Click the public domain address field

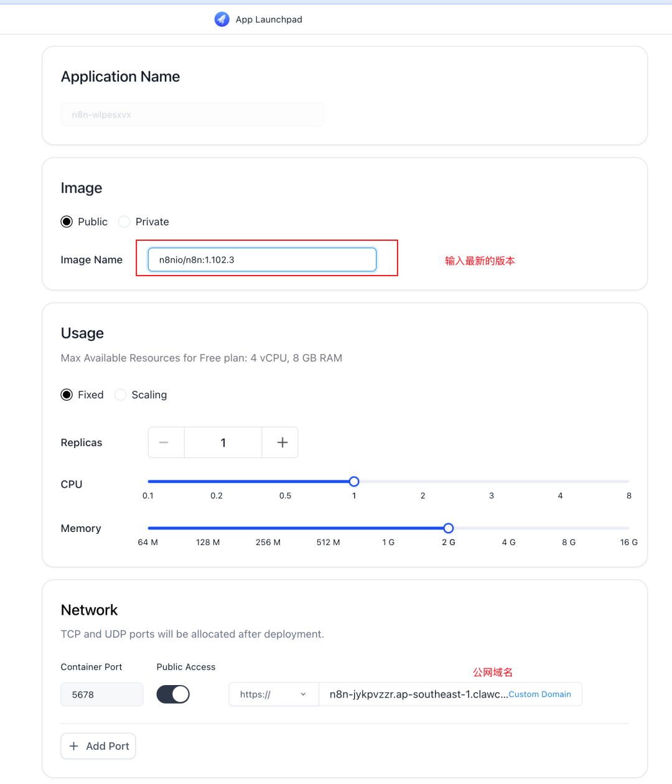417,694
